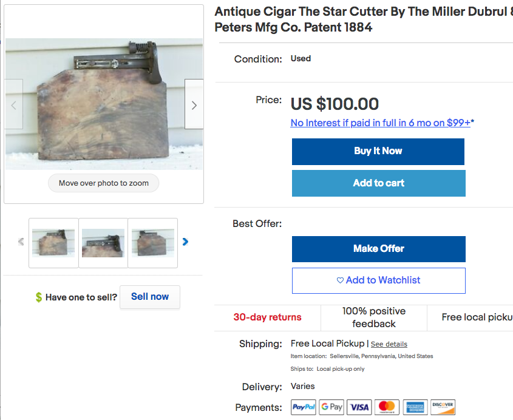This screenshot has height=420, width=513.
Task: Go to previous photo in main image
Action: pyautogui.click(x=14, y=105)
